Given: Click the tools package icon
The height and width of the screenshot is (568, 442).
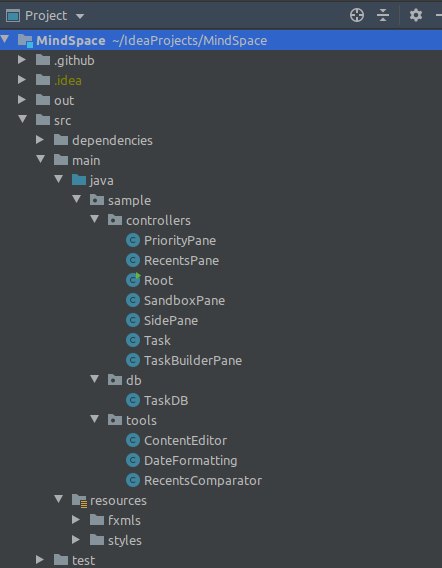Looking at the screenshot, I should coord(115,419).
